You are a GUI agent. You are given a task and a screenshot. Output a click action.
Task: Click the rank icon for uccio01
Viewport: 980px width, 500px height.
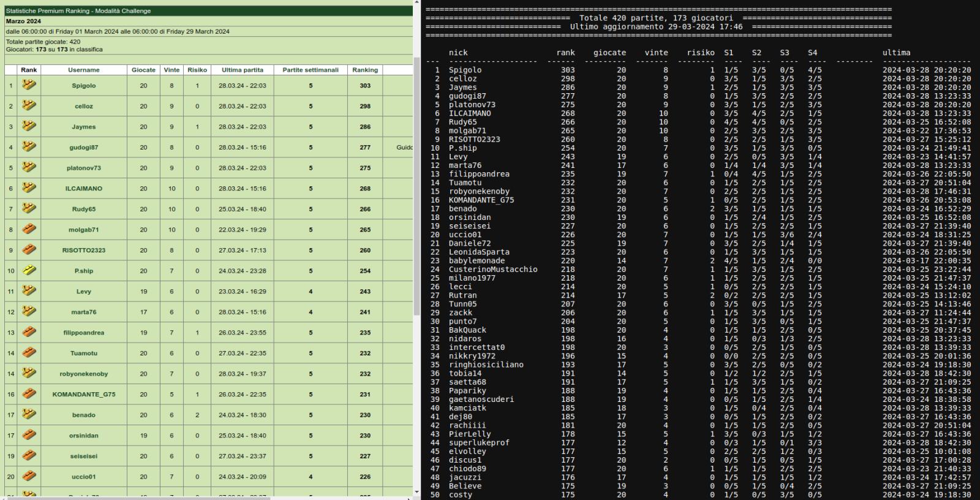point(29,476)
